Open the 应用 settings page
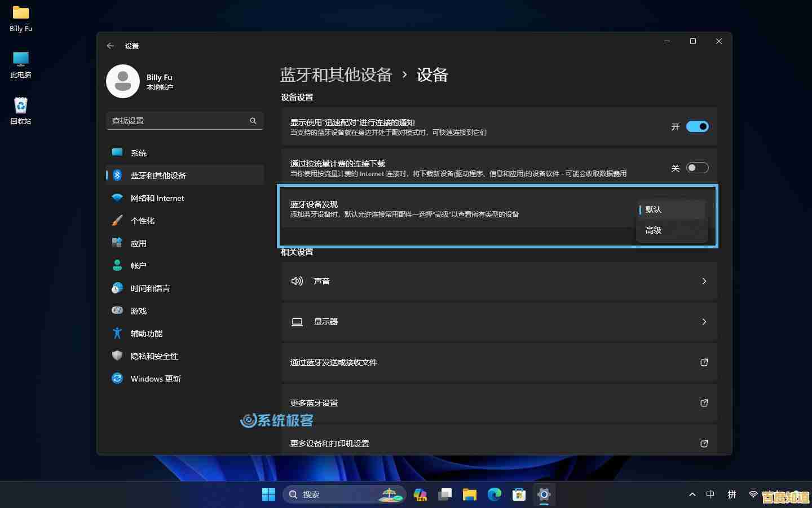 [138, 243]
